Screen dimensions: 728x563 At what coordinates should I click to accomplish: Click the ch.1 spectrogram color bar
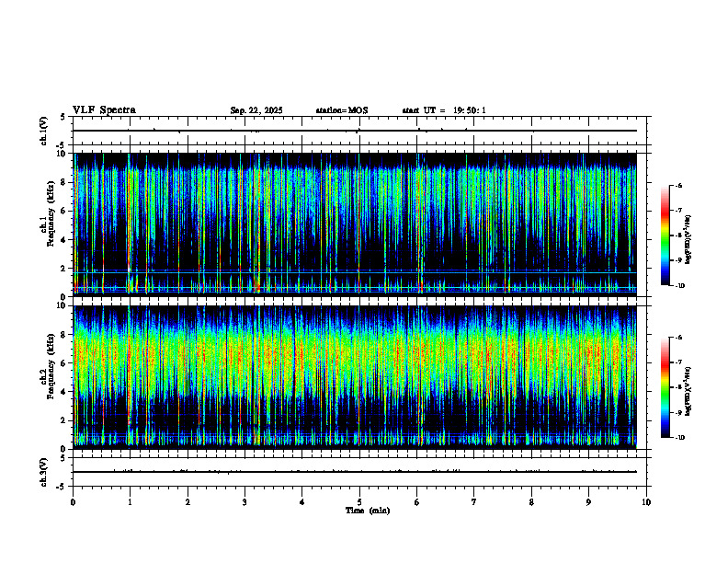pyautogui.click(x=665, y=236)
